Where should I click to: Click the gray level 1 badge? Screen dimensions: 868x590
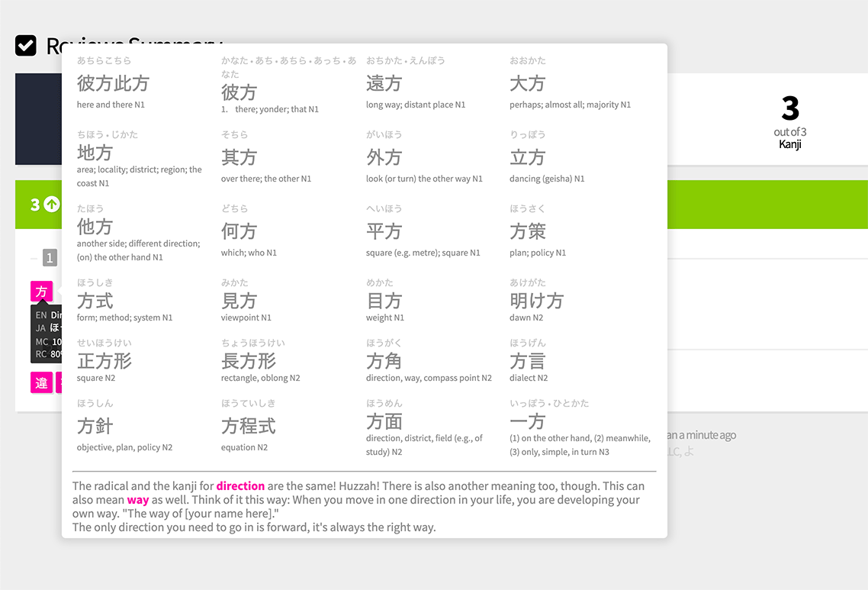click(x=50, y=258)
